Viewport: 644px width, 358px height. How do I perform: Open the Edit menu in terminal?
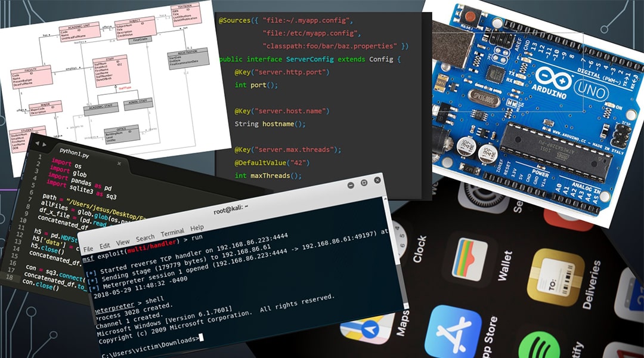click(x=105, y=246)
